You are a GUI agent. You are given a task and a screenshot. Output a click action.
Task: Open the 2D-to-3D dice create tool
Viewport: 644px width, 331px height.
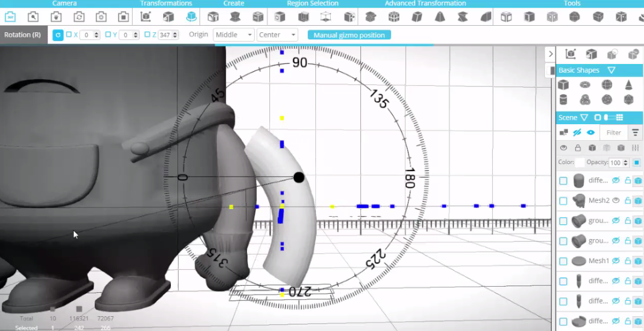(258, 17)
